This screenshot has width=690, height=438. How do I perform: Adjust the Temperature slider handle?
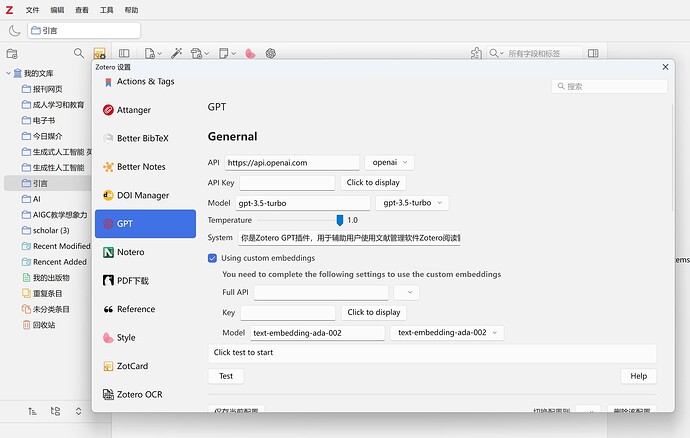(x=340, y=220)
